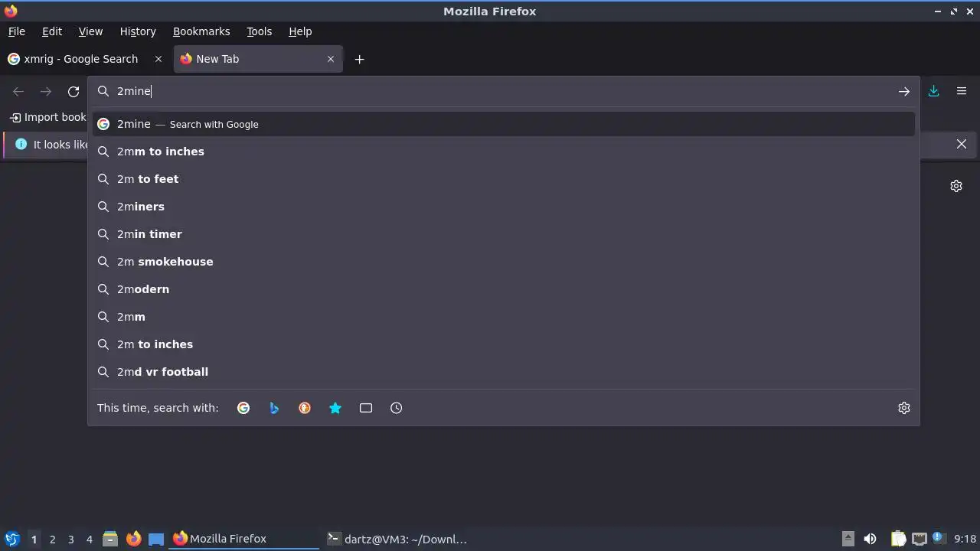Switch to workspace 3 in taskbar
Image resolution: width=980 pixels, height=551 pixels.
(70, 540)
